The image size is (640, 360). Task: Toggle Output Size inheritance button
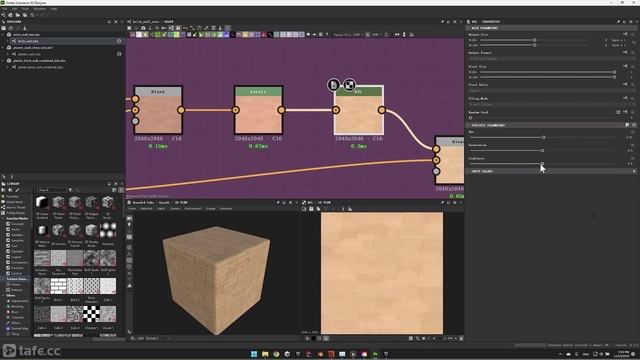[x=625, y=34]
